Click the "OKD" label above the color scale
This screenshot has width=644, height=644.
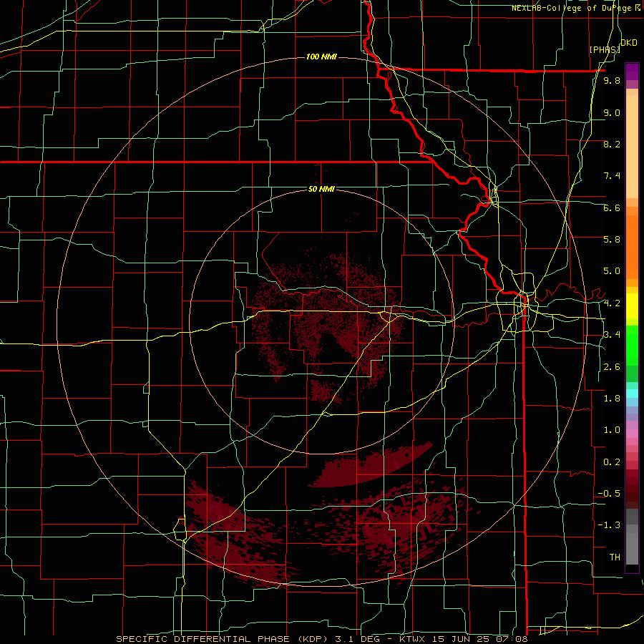click(x=629, y=43)
